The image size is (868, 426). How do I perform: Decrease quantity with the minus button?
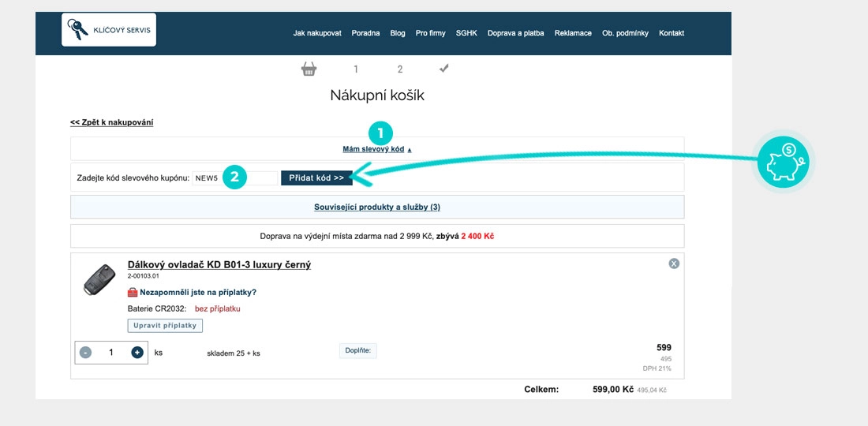(x=86, y=353)
